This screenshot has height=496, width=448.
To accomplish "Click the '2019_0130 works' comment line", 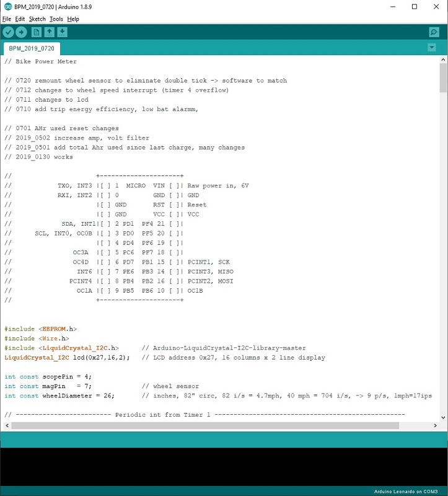I will pyautogui.click(x=38, y=157).
